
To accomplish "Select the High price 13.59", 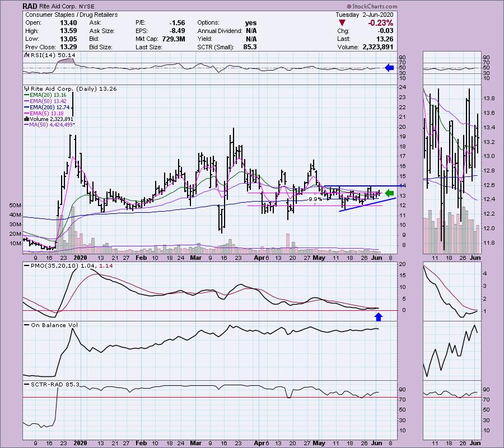I will [x=68, y=31].
